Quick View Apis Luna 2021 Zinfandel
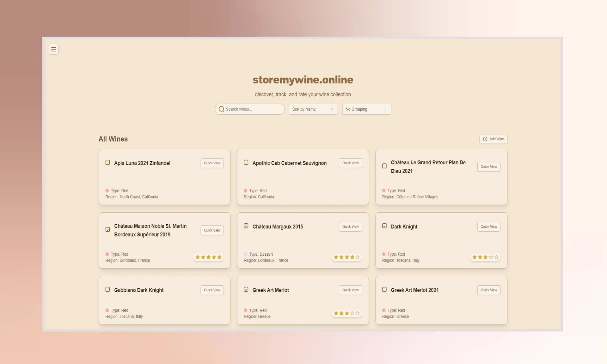607x364 pixels. click(212, 163)
